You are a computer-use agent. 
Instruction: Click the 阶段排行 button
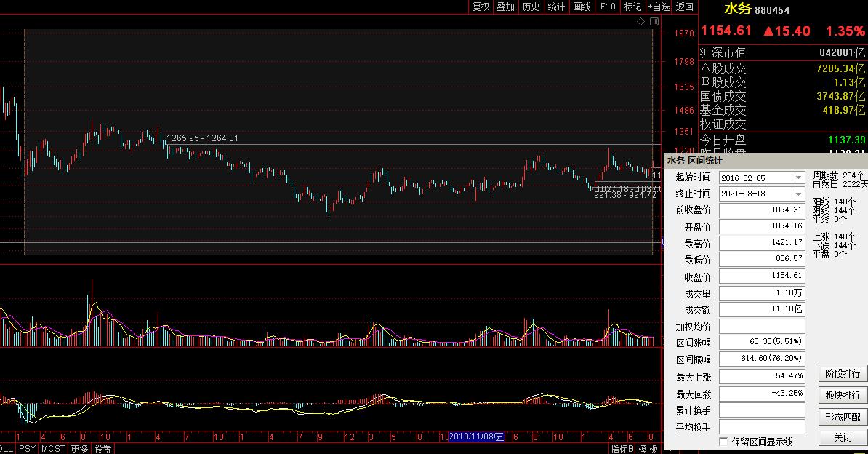tap(843, 373)
